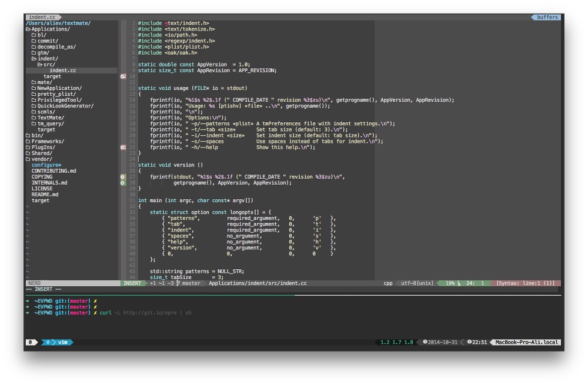The width and height of the screenshot is (588, 385).
Task: Click the tmux session 0 indicator
Action: pyautogui.click(x=31, y=342)
